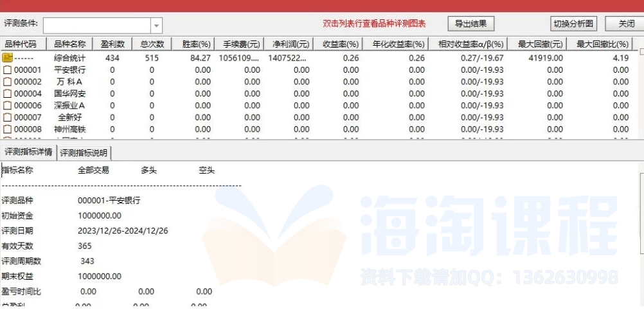Open the 评测条件 dropdown arrow
This screenshot has height=321, width=644.
pyautogui.click(x=156, y=25)
